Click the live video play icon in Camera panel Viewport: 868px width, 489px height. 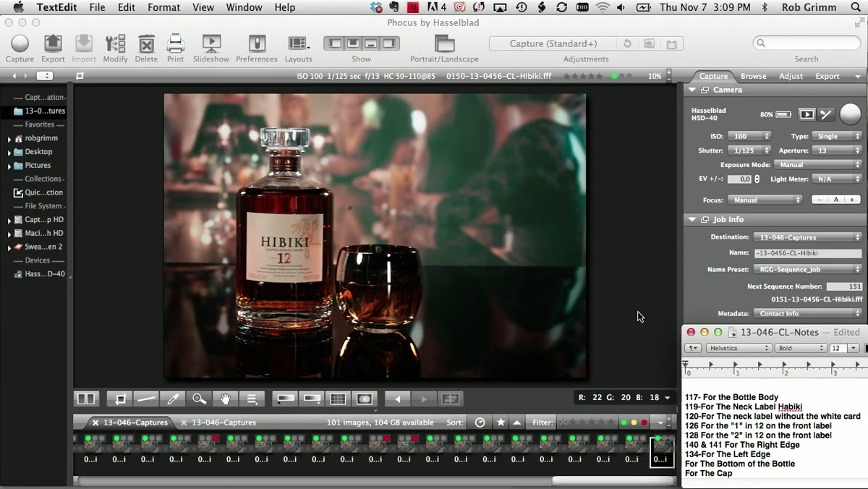[807, 114]
